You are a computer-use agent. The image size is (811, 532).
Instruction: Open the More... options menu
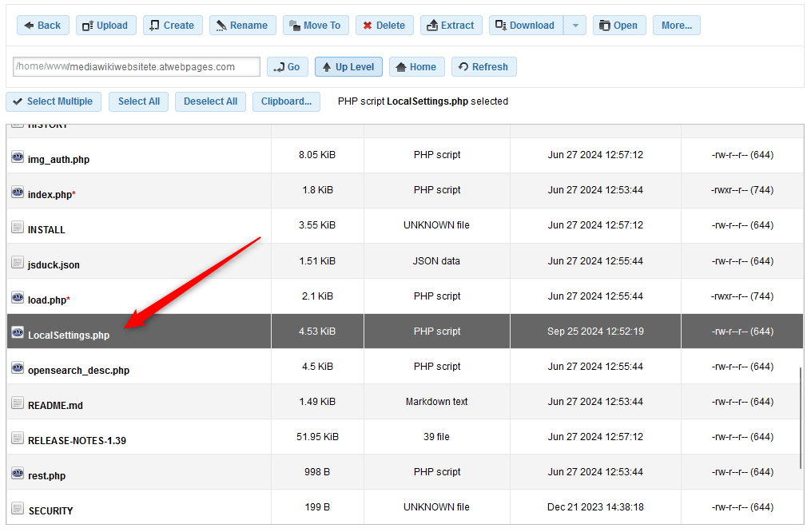[676, 25]
